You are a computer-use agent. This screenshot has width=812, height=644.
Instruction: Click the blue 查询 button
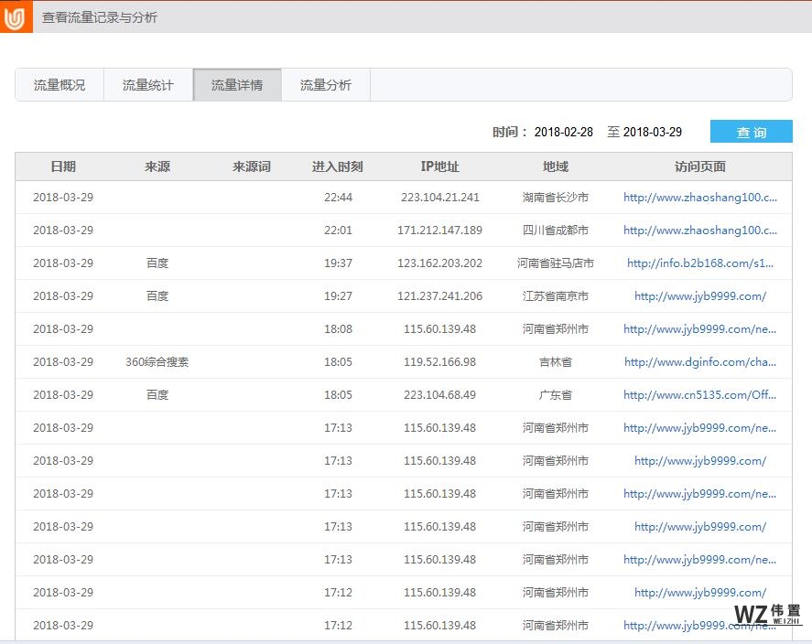tap(751, 132)
